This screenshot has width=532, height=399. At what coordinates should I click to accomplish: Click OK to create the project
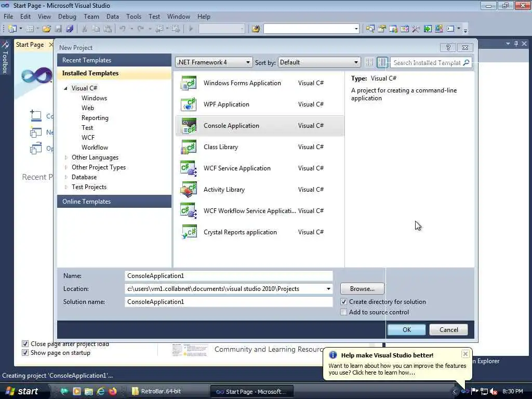(x=406, y=330)
